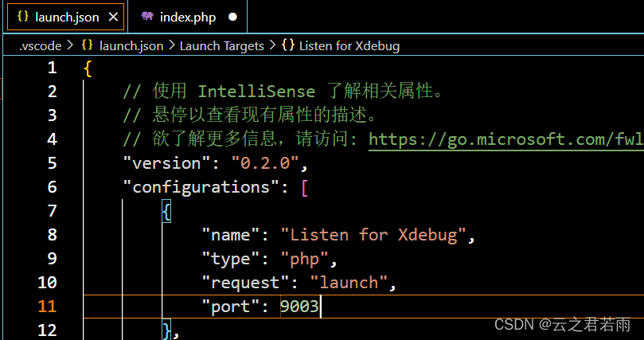Screen dimensions: 644x340
Task: Switch to the launch.json tab
Action: pos(67,16)
